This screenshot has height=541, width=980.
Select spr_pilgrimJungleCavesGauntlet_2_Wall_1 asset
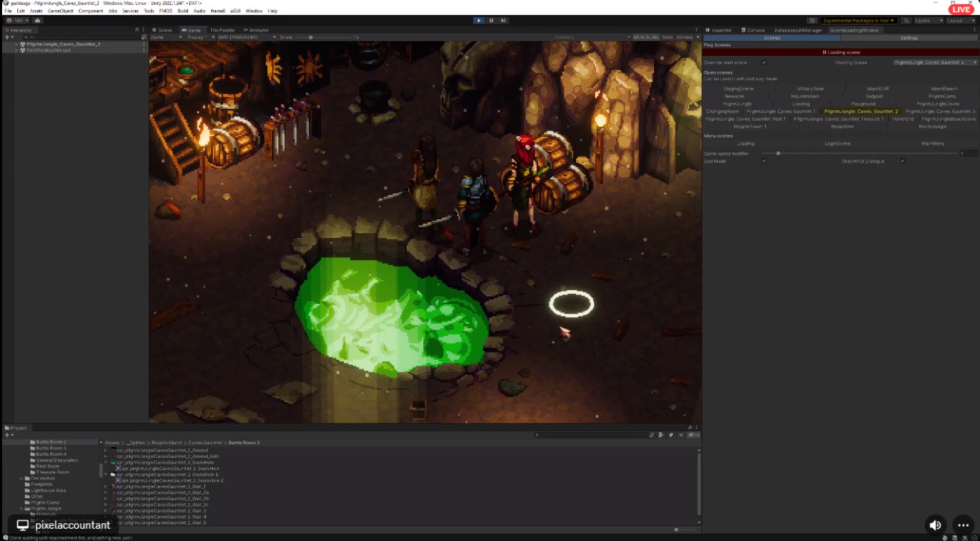point(160,486)
